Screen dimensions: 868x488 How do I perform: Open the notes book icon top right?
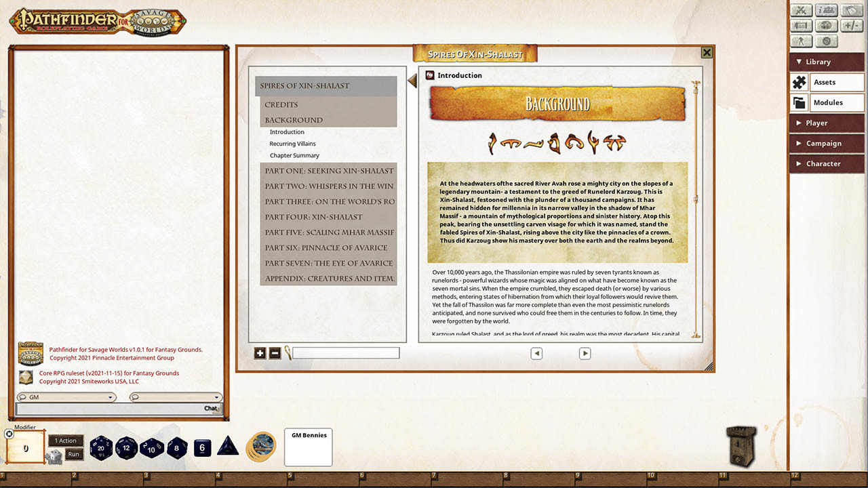[x=851, y=10]
